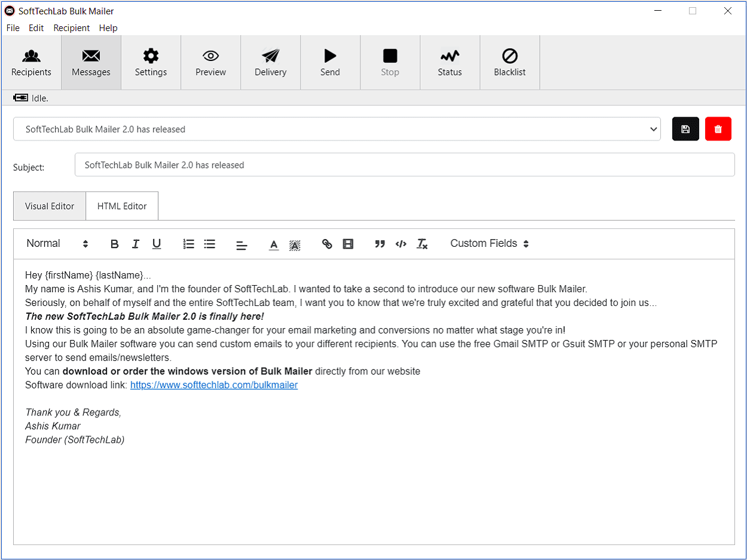Open the background highlight color picker
The height and width of the screenshot is (560, 747).
pyautogui.click(x=295, y=244)
